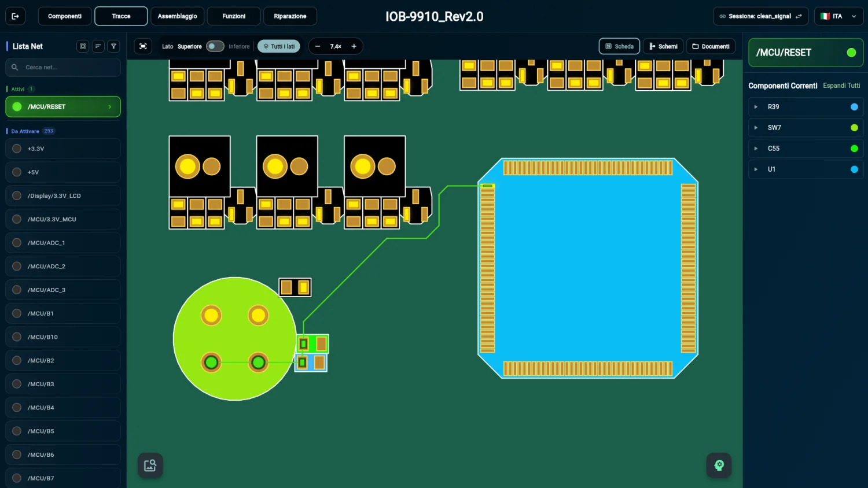The width and height of the screenshot is (868, 488).
Task: Open the Documenti view button
Action: [711, 46]
